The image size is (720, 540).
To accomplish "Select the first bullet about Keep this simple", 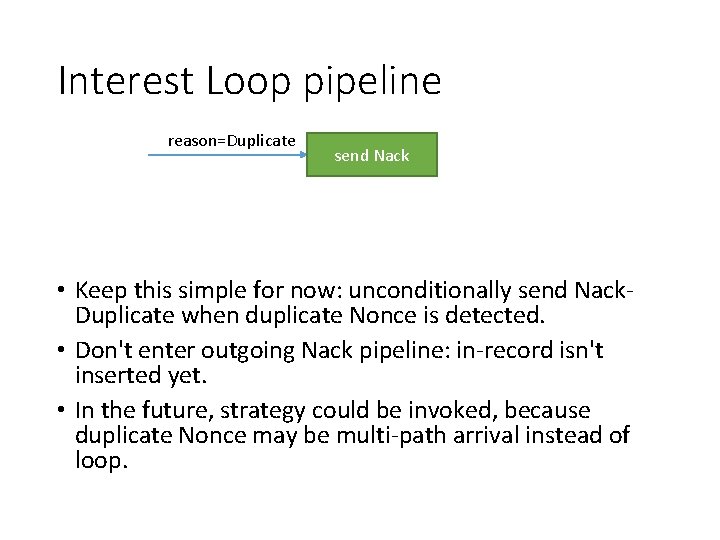I will click(350, 303).
